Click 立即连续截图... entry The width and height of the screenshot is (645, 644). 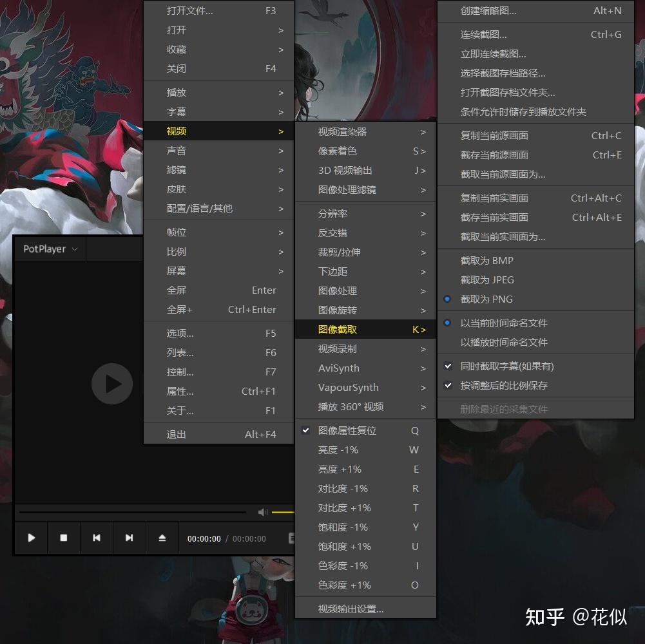pyautogui.click(x=535, y=54)
